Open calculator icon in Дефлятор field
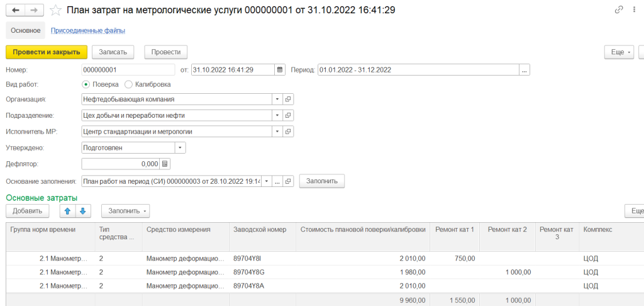 click(x=165, y=164)
